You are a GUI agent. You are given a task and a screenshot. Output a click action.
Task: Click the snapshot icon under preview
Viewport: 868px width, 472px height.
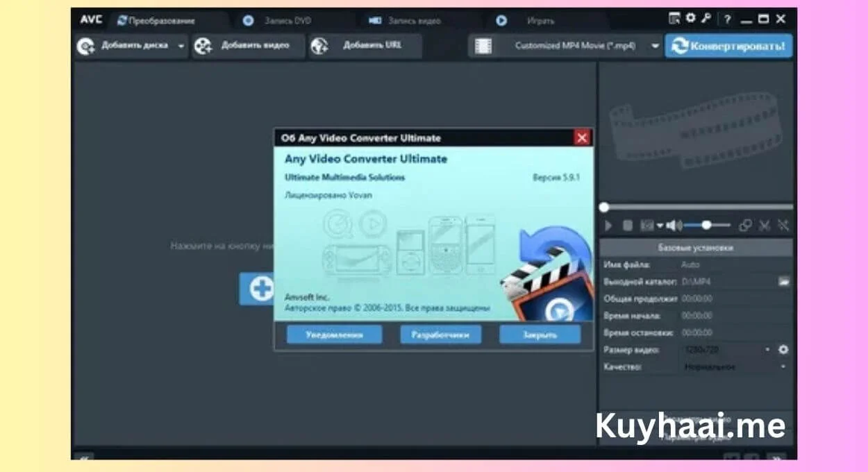(x=647, y=225)
